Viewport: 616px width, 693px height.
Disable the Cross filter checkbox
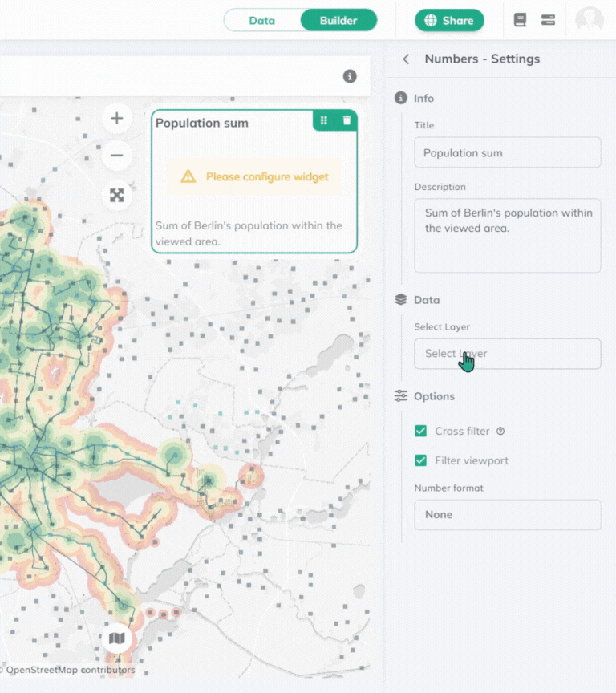tap(420, 432)
